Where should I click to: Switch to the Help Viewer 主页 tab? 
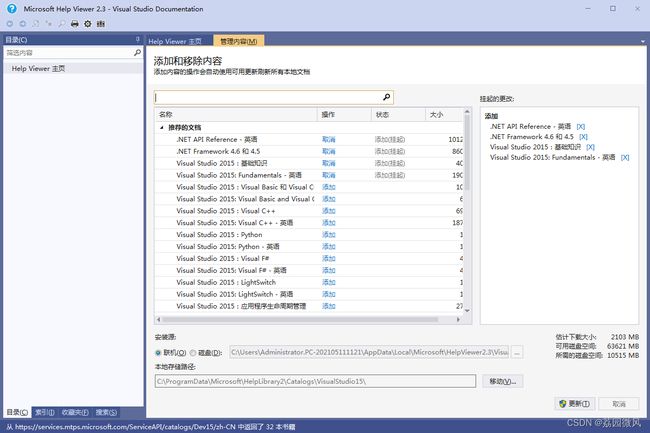click(175, 41)
